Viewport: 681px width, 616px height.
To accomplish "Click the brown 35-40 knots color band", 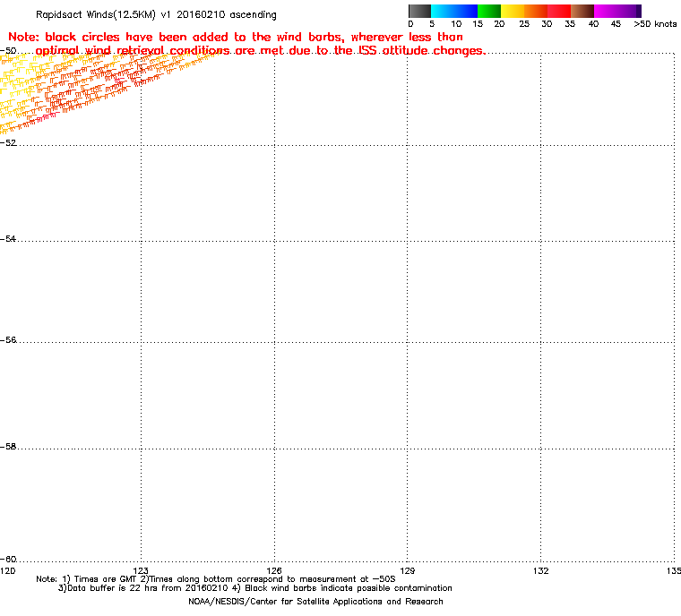I will [582, 12].
